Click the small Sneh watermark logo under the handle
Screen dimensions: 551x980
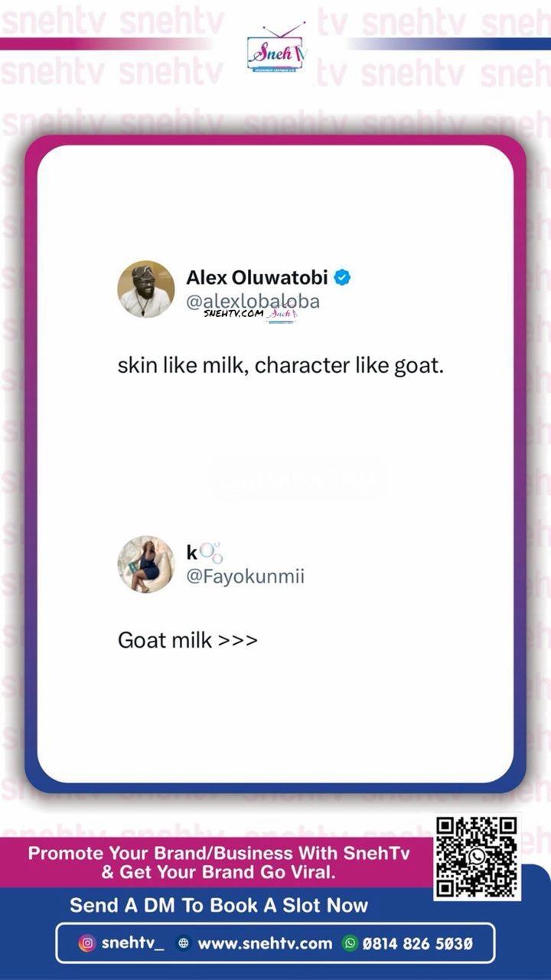pyautogui.click(x=282, y=314)
